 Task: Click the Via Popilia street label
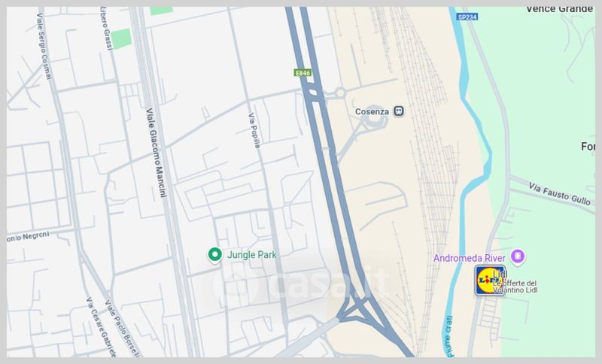(254, 130)
